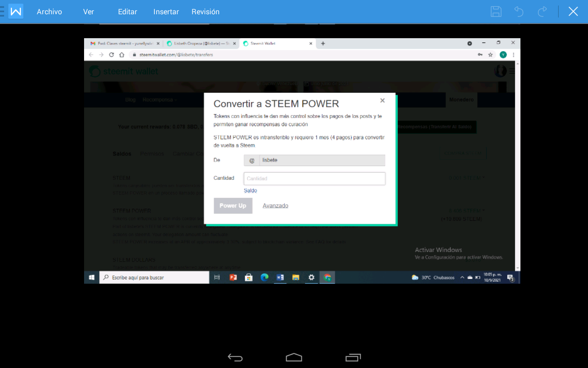Reload the Steemit Wallet page
588x368 pixels.
111,54
